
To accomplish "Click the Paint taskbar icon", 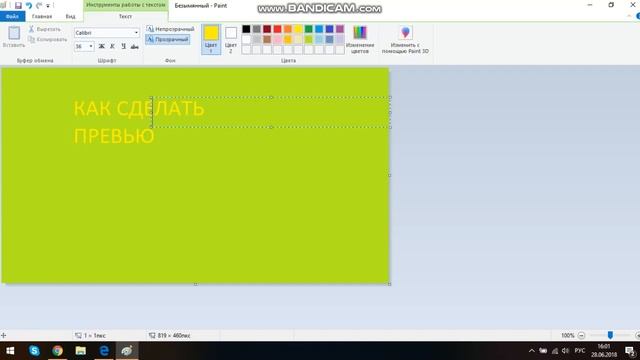I will point(127,351).
